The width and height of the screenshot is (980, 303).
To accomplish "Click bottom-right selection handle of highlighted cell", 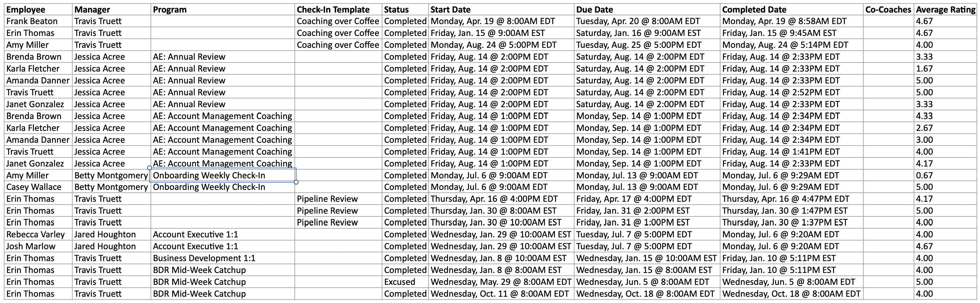I will (x=297, y=182).
